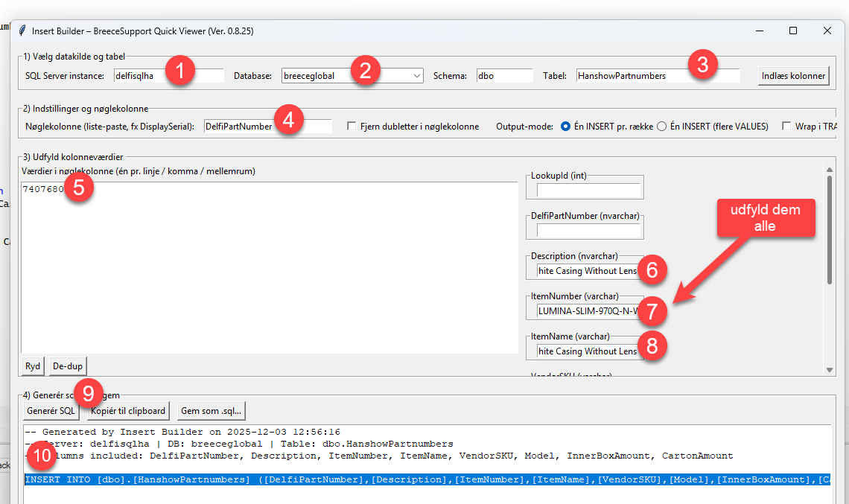Click the feather app icon in title bar
The image size is (849, 504).
(x=22, y=31)
